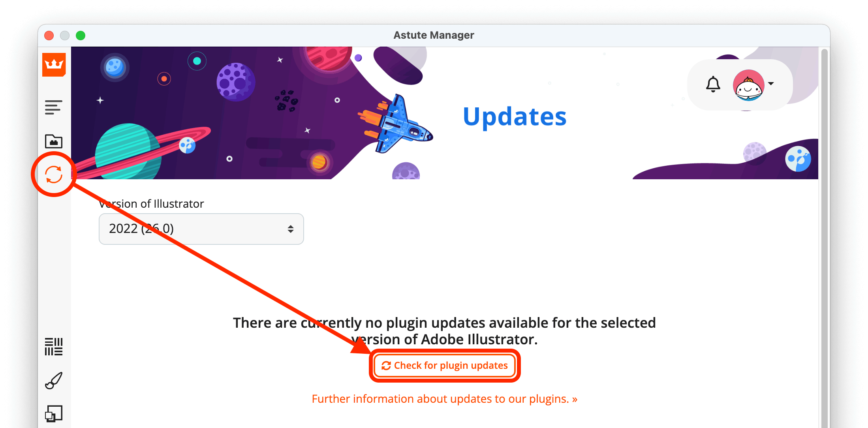Click the Updates page heading
The height and width of the screenshot is (428, 868).
[515, 117]
